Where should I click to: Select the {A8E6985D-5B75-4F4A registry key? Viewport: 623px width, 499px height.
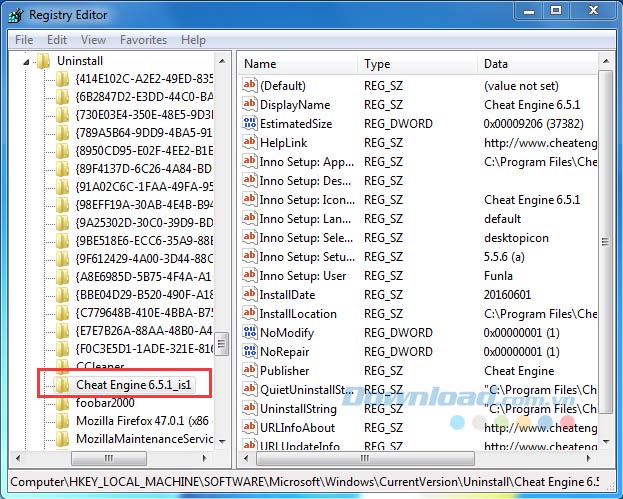point(144,277)
